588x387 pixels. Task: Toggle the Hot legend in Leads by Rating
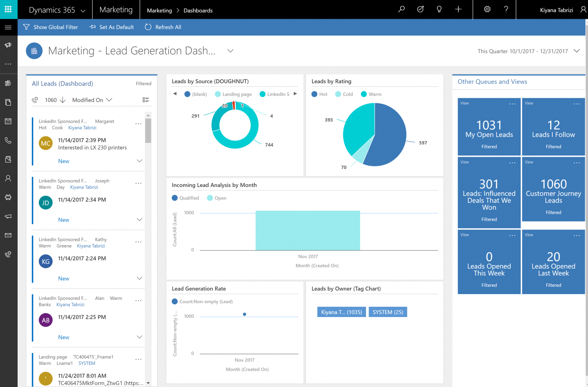tap(319, 94)
